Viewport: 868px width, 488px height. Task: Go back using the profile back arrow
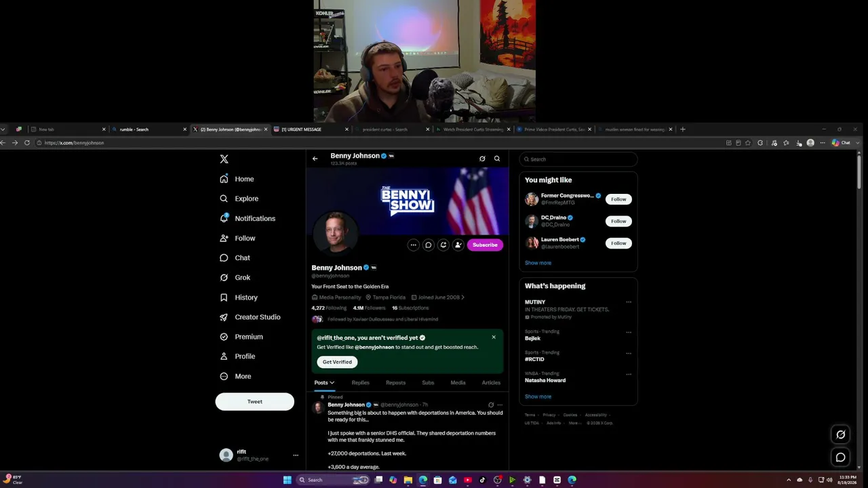[x=315, y=159]
